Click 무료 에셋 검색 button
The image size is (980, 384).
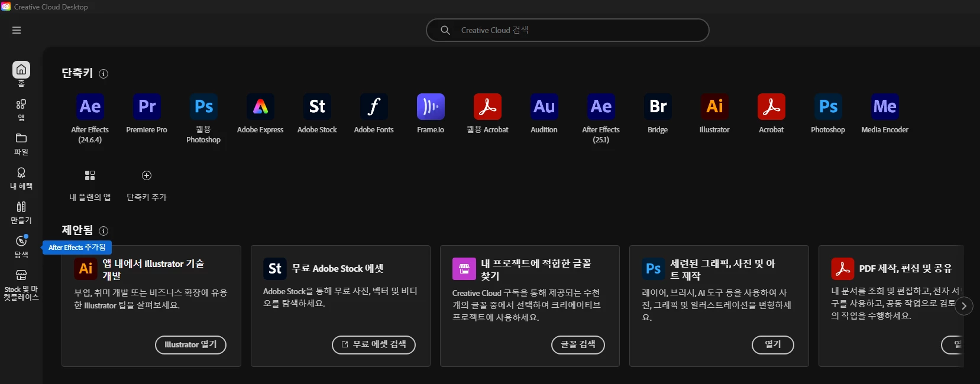pyautogui.click(x=374, y=344)
